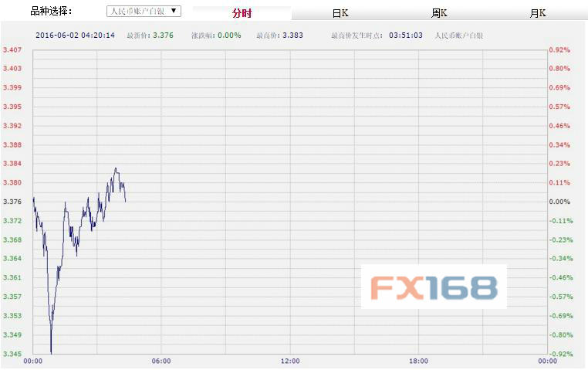Open the 月K chart tab

(538, 14)
